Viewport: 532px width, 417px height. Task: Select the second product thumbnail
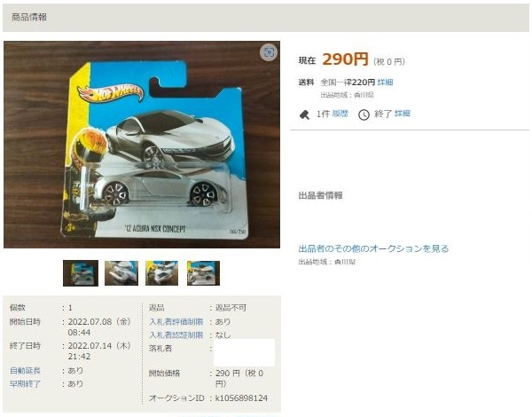click(x=121, y=273)
